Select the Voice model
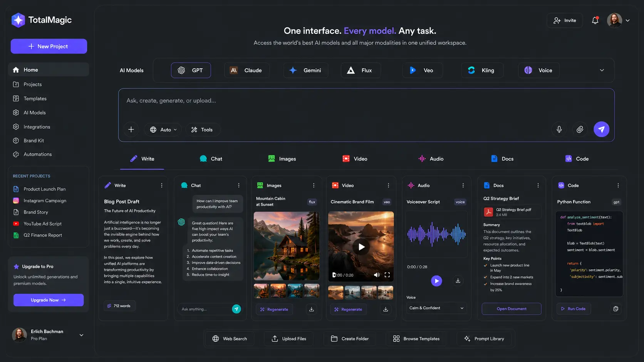This screenshot has height=362, width=644. point(538,70)
